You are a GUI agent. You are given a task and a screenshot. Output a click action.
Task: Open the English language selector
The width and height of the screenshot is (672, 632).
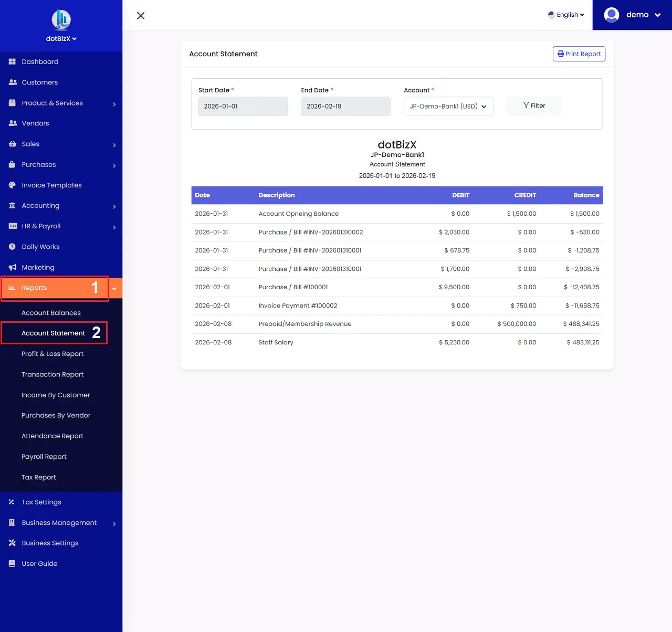pyautogui.click(x=565, y=15)
